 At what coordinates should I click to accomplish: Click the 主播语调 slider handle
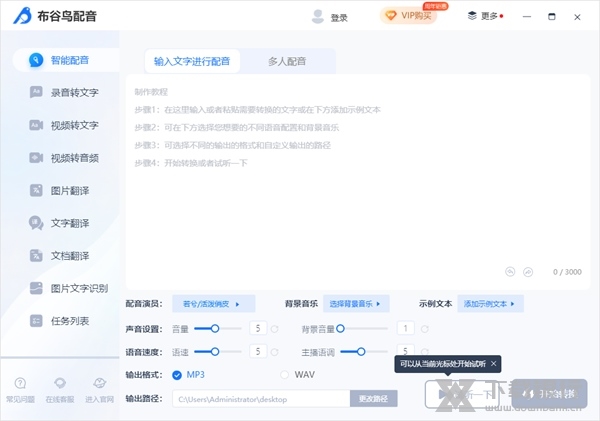(x=361, y=351)
